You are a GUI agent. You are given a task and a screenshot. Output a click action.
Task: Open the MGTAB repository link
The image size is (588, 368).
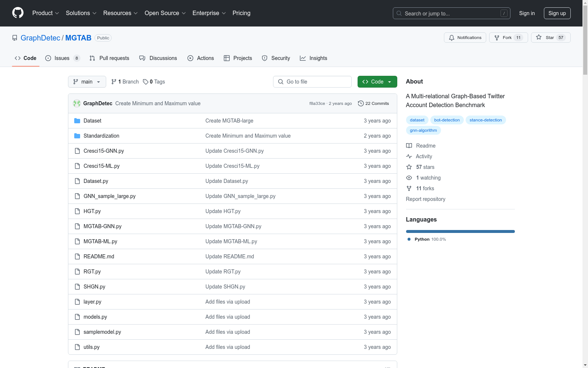click(x=78, y=38)
